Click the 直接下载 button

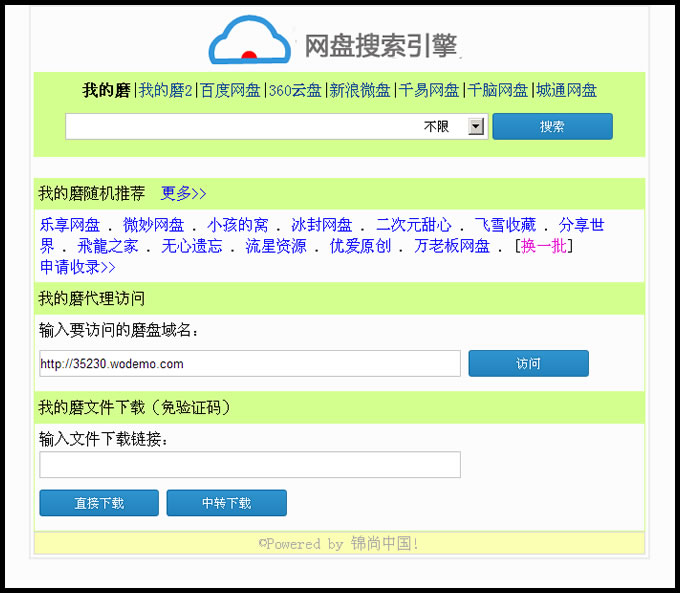tap(99, 503)
